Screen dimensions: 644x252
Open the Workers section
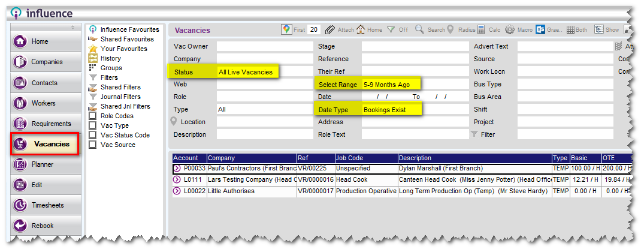coord(46,103)
